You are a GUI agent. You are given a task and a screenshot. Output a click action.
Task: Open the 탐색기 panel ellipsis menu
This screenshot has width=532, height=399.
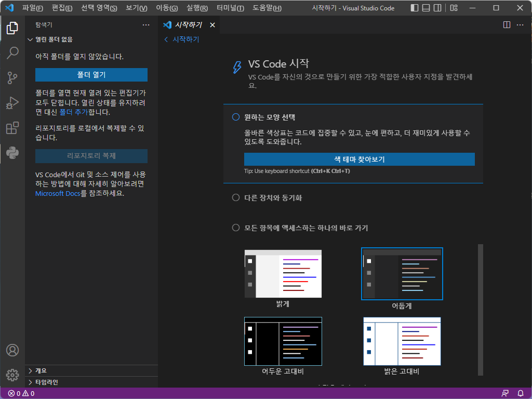[146, 25]
